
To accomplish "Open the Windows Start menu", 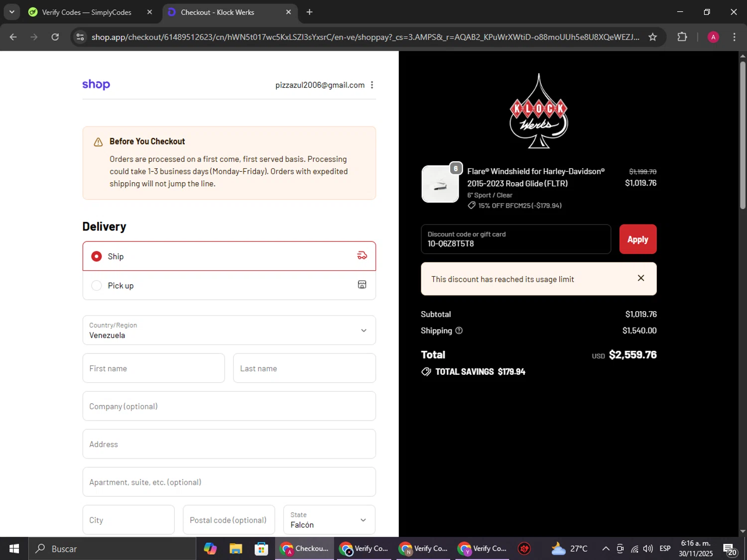I will click(x=14, y=549).
